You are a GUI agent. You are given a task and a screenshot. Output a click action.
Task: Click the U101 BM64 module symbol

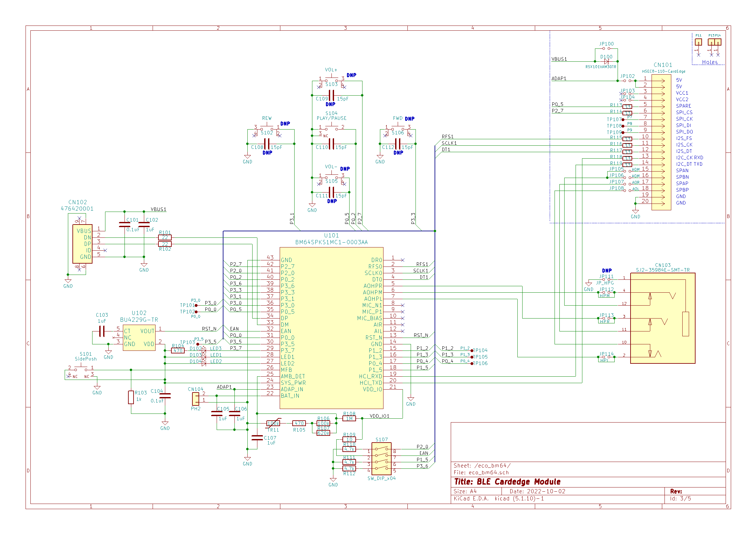[331, 327]
